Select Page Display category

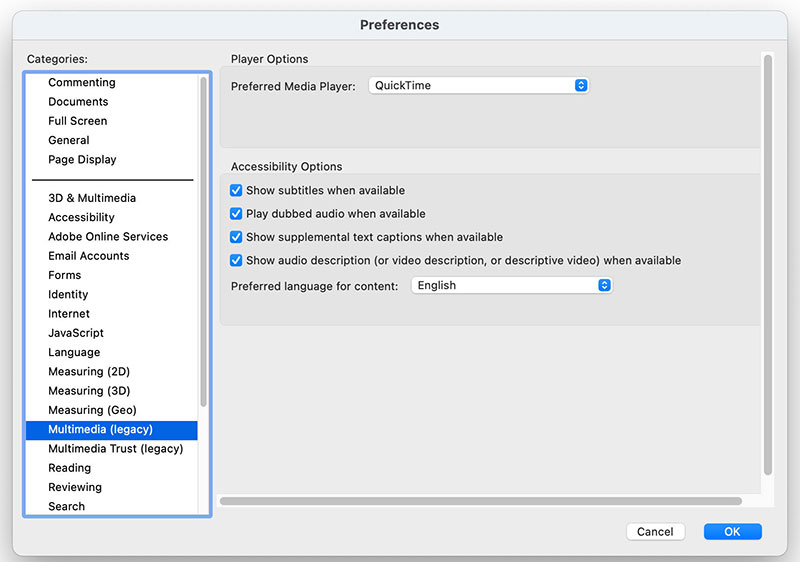pyautogui.click(x=82, y=160)
